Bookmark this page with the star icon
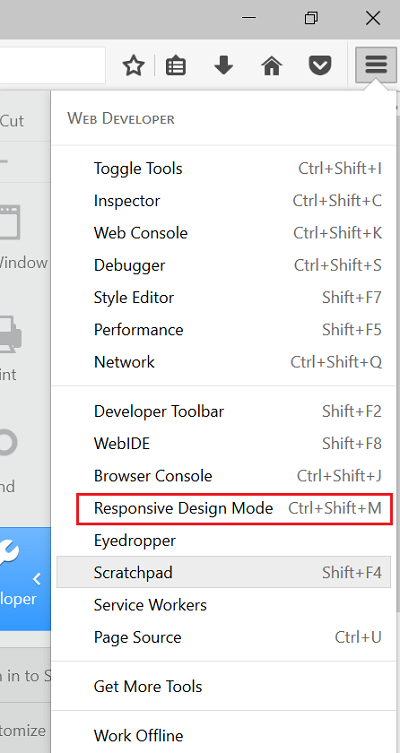 click(x=133, y=65)
